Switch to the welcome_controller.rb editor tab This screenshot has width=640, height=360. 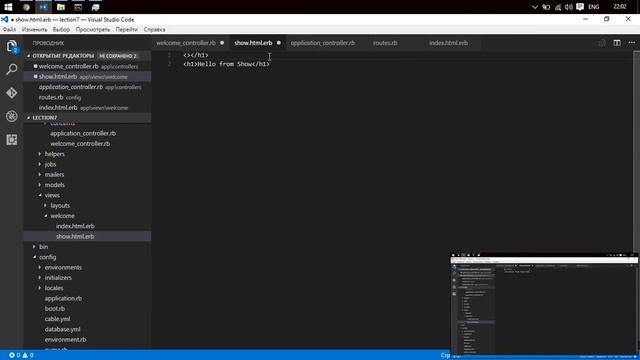tap(190, 43)
